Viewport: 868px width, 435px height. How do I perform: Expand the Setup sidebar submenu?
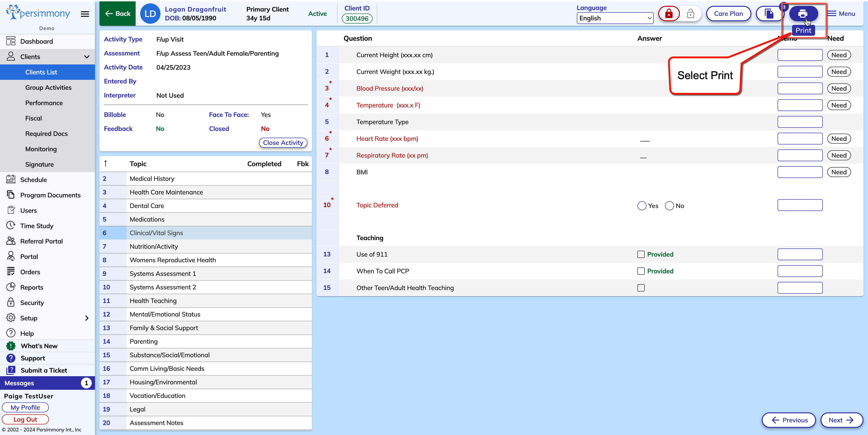click(87, 318)
